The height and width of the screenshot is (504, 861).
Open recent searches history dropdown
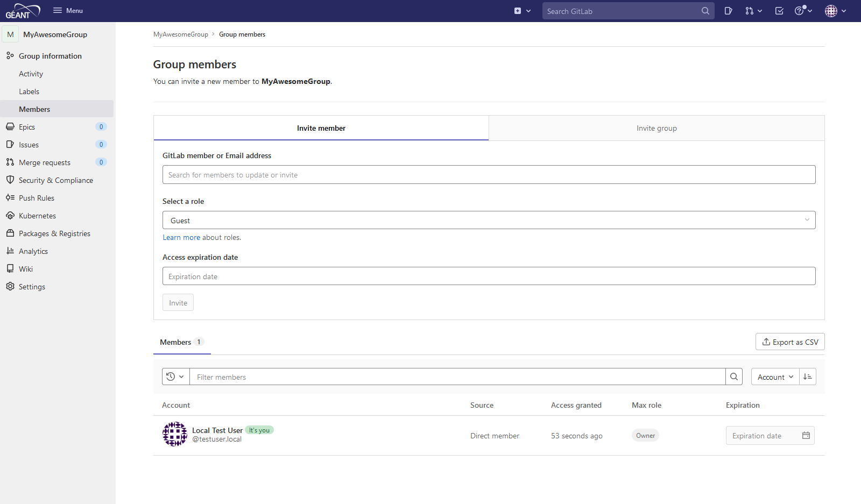pos(176,377)
